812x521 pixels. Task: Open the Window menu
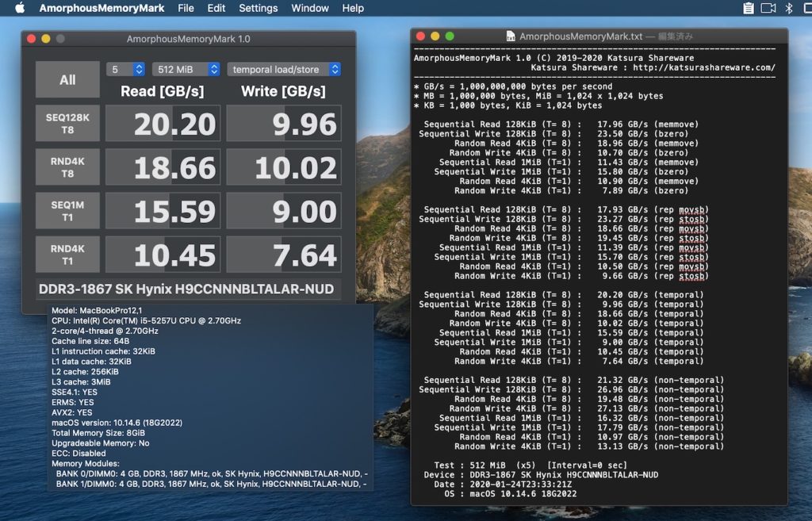(x=310, y=9)
